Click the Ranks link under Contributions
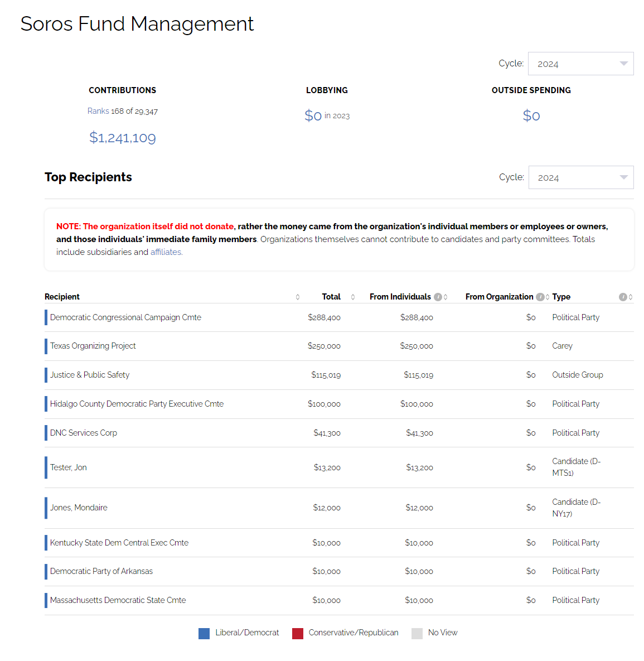644x661 pixels. click(x=98, y=111)
